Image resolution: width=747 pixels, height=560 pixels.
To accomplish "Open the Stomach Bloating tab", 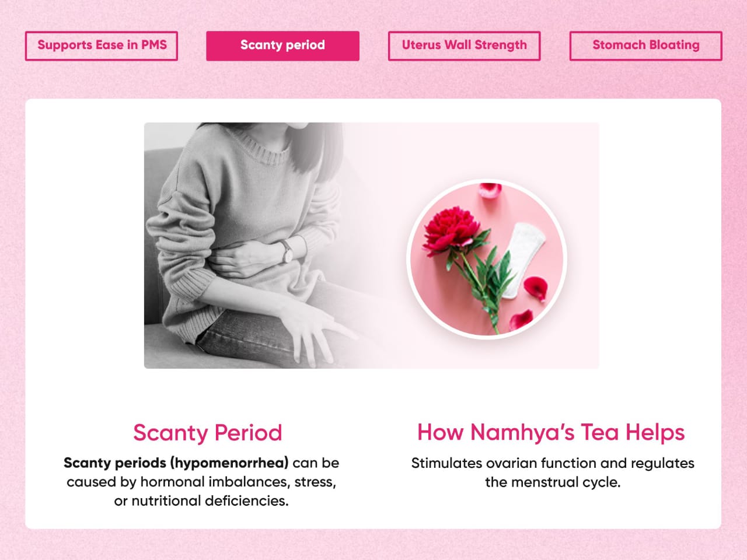I will [x=645, y=45].
